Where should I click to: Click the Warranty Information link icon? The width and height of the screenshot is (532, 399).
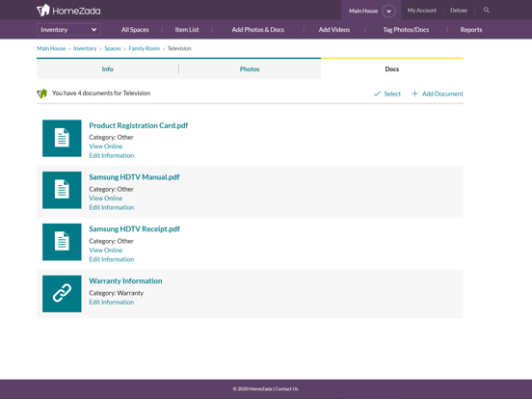pyautogui.click(x=62, y=294)
